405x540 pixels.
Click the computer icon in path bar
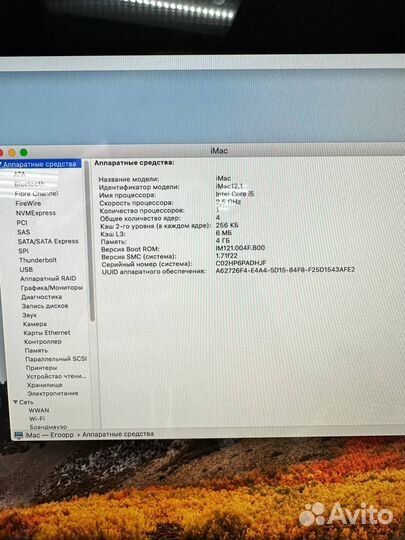click(x=19, y=435)
